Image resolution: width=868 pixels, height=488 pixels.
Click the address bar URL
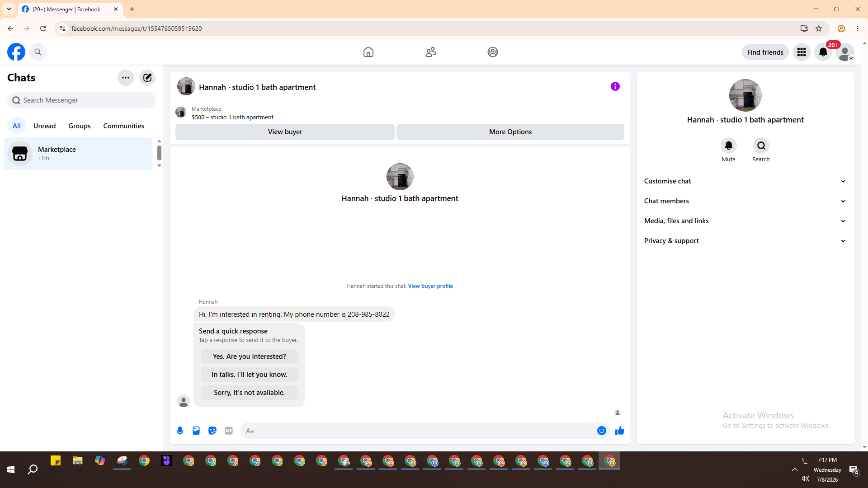(137, 28)
